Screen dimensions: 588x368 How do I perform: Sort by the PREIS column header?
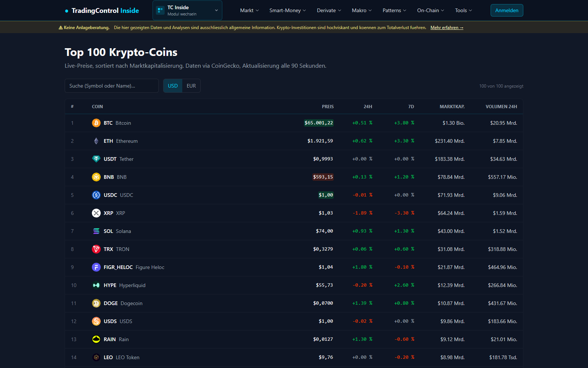(328, 107)
